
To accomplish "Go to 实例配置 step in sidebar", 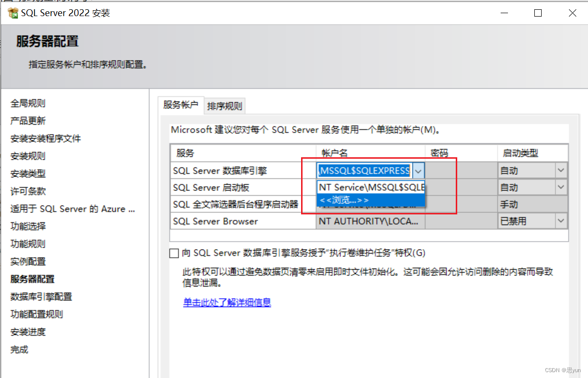I will point(28,261).
